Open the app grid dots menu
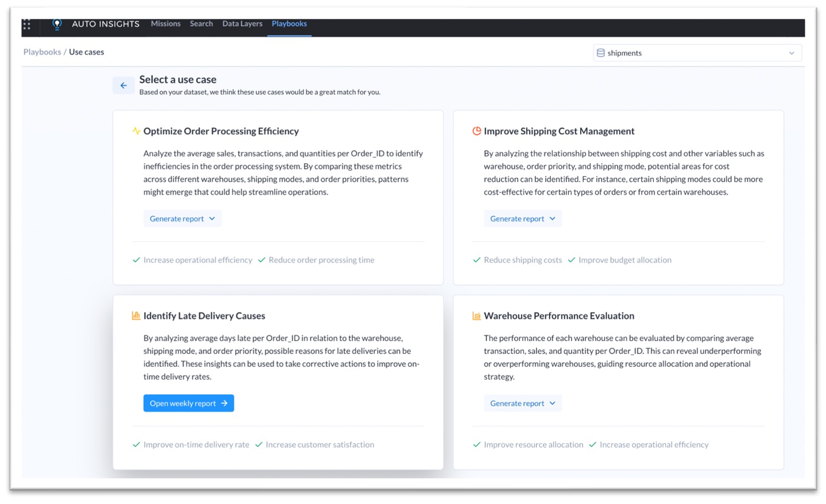 click(x=27, y=24)
